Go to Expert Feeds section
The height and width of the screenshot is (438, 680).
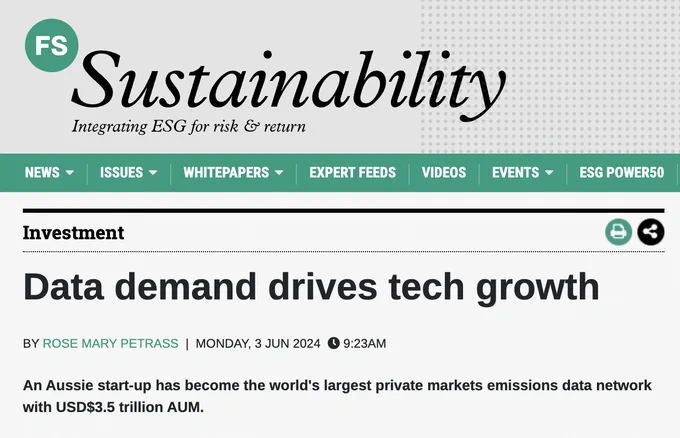(353, 173)
